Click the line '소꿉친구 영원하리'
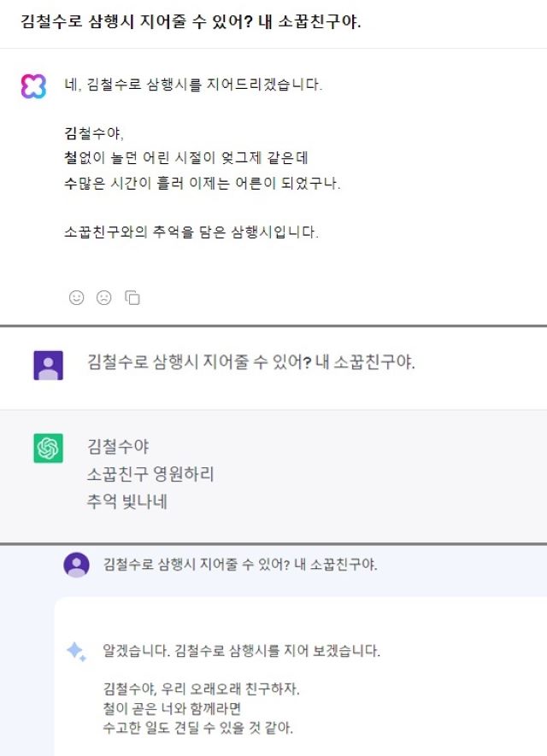 pos(150,474)
